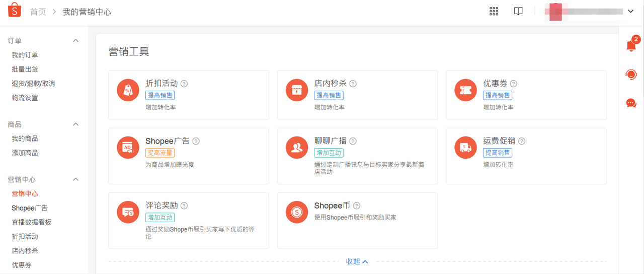The width and height of the screenshot is (644, 274).
Task: Open 优惠券 in sidebar
Action: click(x=22, y=264)
